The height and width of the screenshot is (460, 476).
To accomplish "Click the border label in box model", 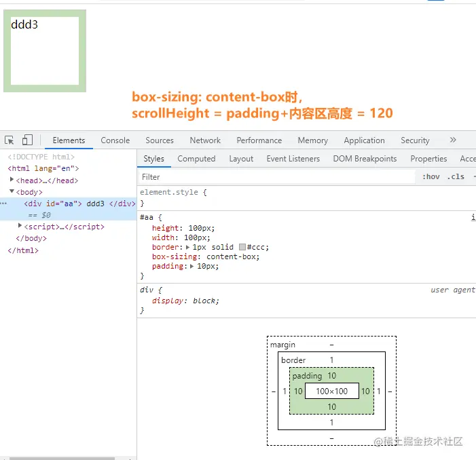I will 293,360.
